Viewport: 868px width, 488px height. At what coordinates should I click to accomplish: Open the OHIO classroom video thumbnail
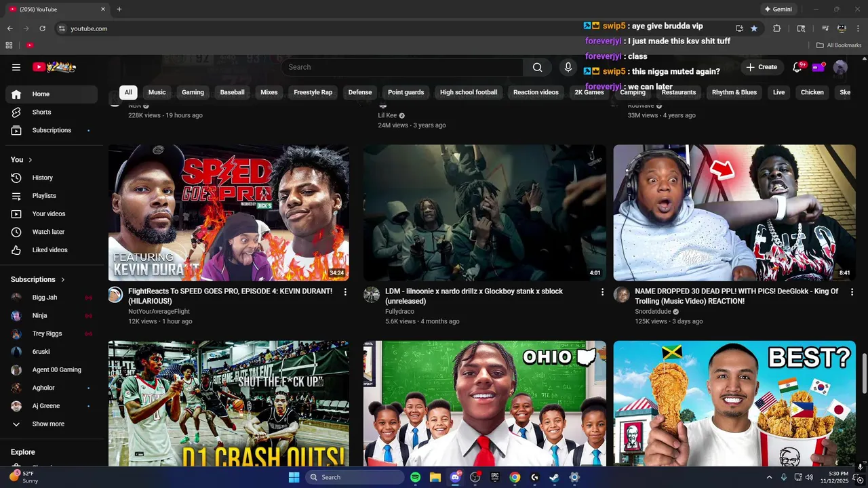click(x=484, y=403)
